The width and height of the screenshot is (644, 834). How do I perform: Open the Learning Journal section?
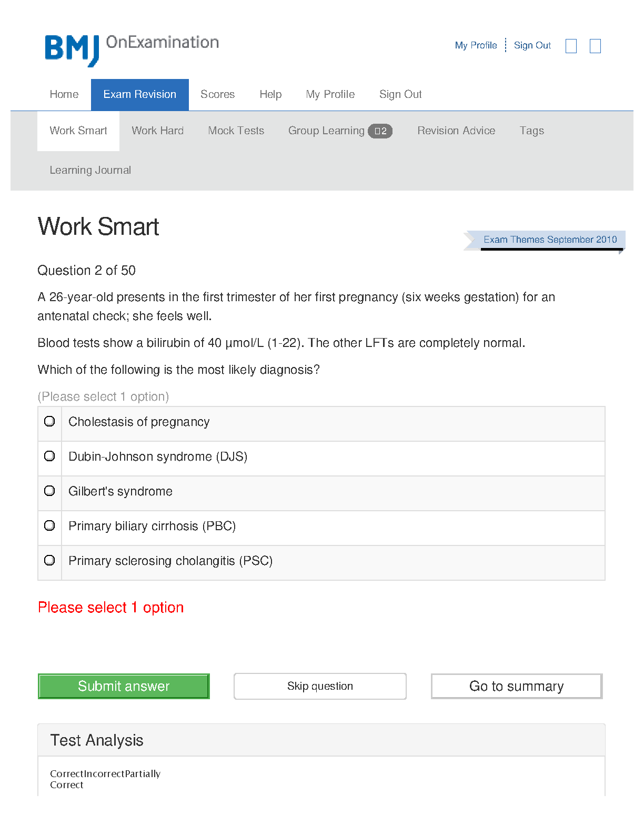point(90,170)
